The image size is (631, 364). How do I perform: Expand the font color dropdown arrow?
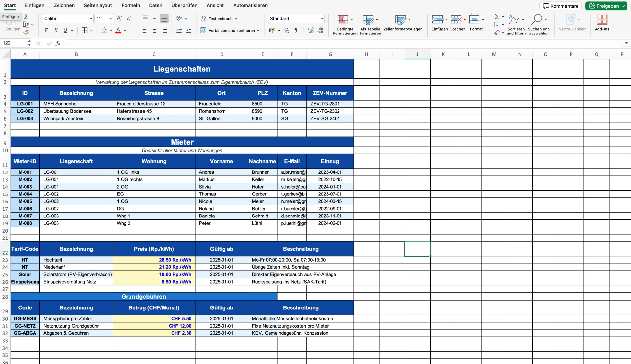pyautogui.click(x=125, y=31)
